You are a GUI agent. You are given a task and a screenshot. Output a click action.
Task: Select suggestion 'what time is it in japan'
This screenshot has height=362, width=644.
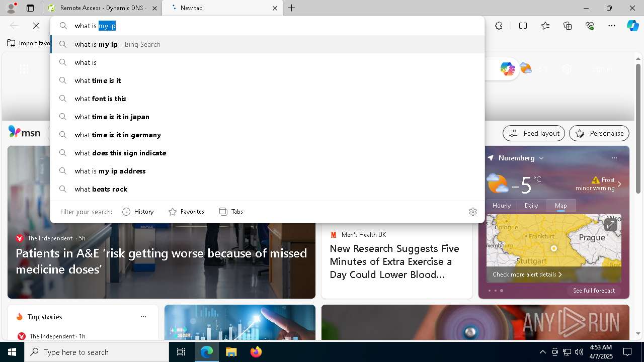pos(268,117)
